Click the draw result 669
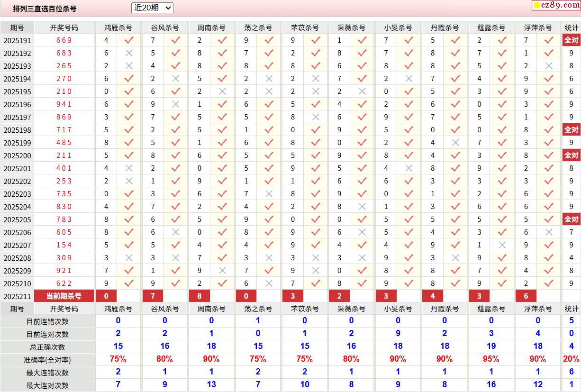 point(64,41)
